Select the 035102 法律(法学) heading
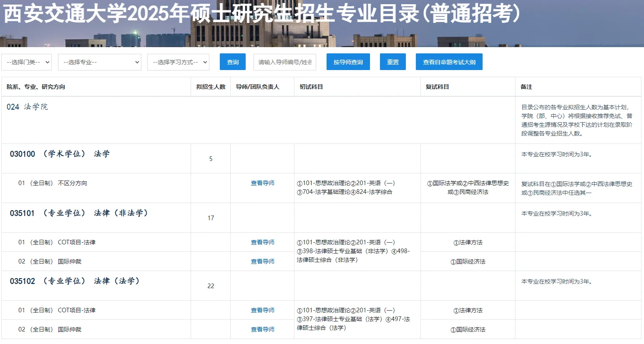Screen dimensions: 644x344 [75, 281]
